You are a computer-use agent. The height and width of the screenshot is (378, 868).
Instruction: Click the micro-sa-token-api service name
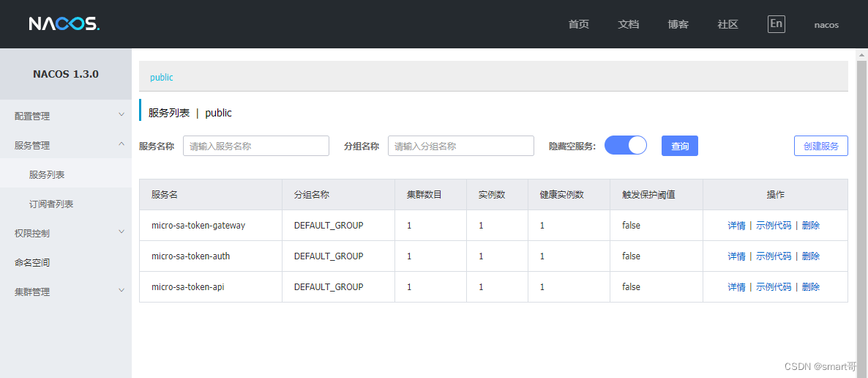pyautogui.click(x=187, y=286)
